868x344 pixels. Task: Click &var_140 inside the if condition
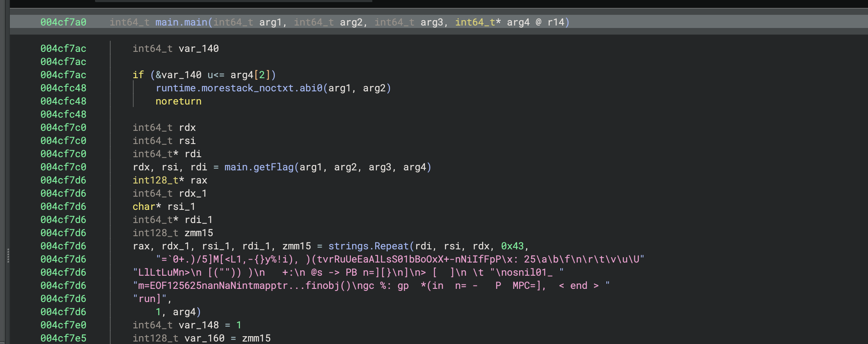click(x=179, y=75)
